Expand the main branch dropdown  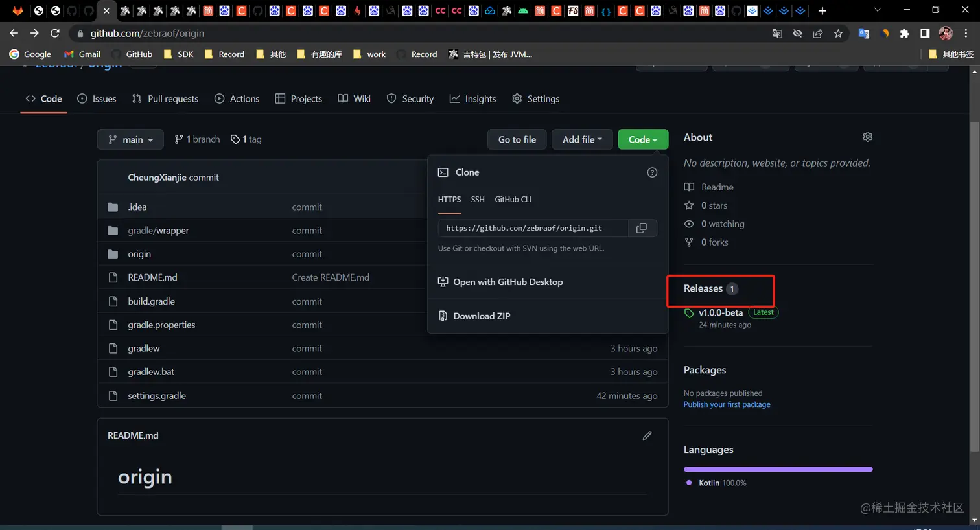click(x=130, y=139)
